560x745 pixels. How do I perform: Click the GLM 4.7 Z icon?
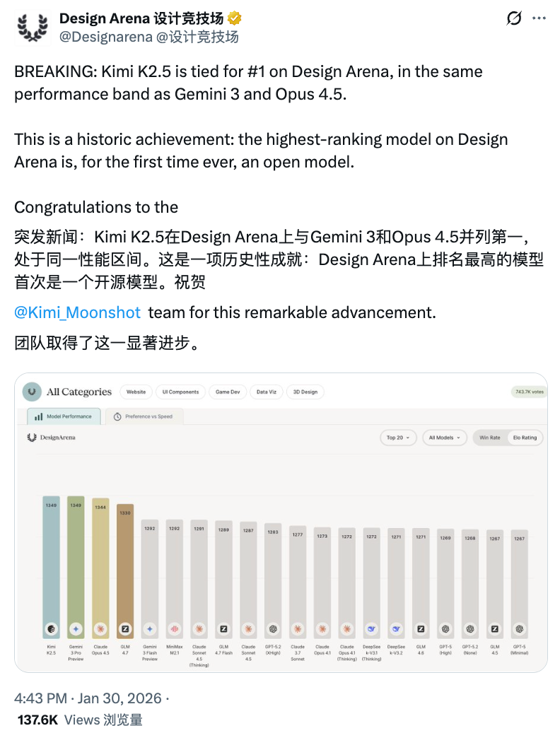click(126, 628)
